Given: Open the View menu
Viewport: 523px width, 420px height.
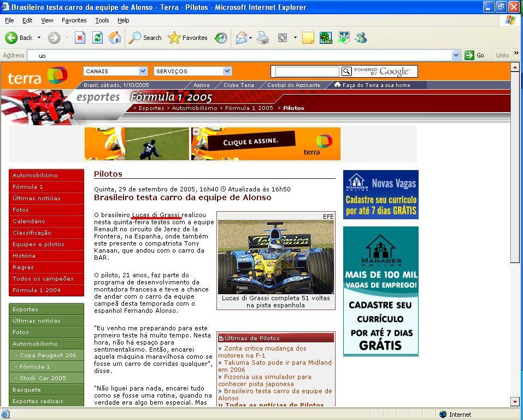Looking at the screenshot, I should click(x=47, y=20).
